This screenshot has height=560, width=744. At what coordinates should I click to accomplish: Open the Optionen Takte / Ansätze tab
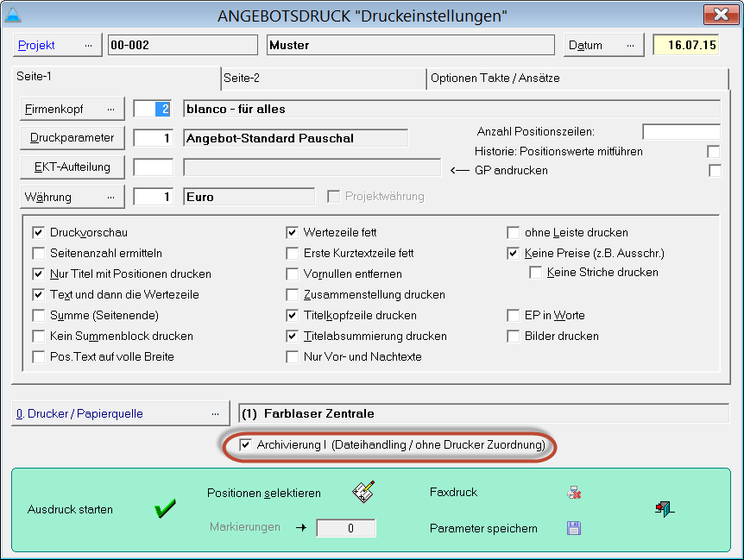tap(495, 78)
